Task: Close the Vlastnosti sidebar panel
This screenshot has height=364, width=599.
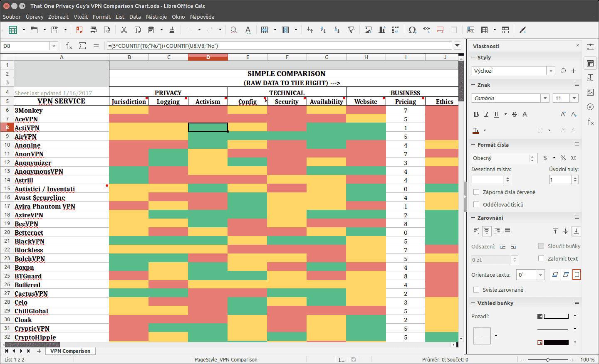Action: 578,45
